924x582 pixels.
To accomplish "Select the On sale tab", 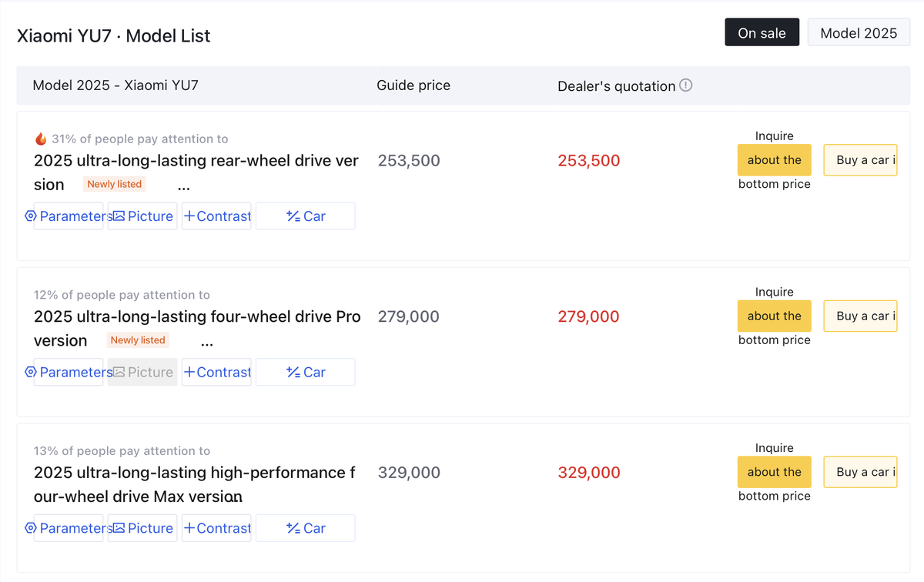I will click(x=762, y=32).
